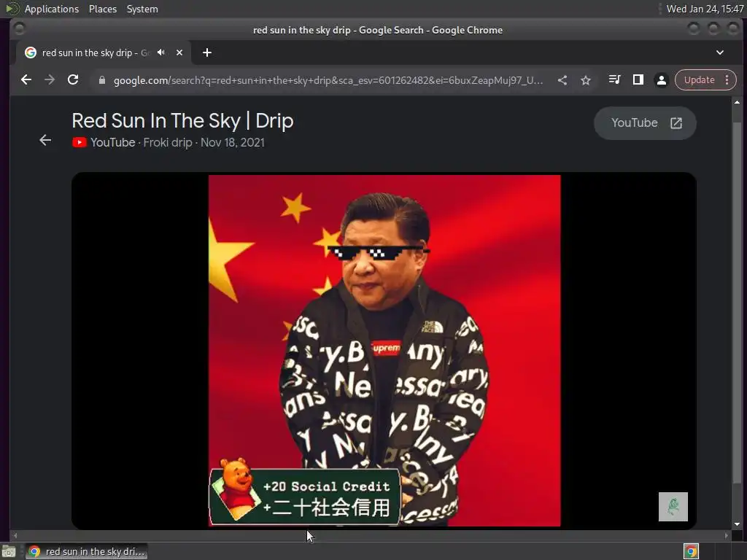The image size is (747, 560).
Task: Click the window menu button in the title bar
Action: pyautogui.click(x=20, y=29)
